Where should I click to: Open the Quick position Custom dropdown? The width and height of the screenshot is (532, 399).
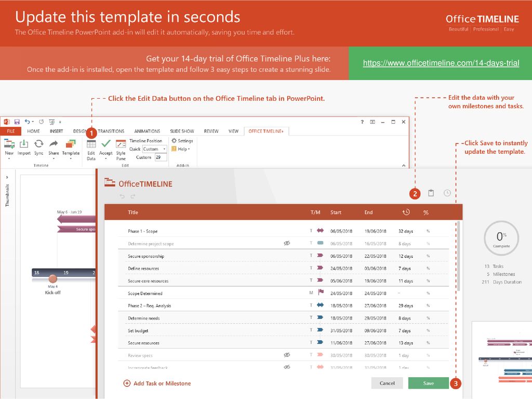[x=154, y=149]
